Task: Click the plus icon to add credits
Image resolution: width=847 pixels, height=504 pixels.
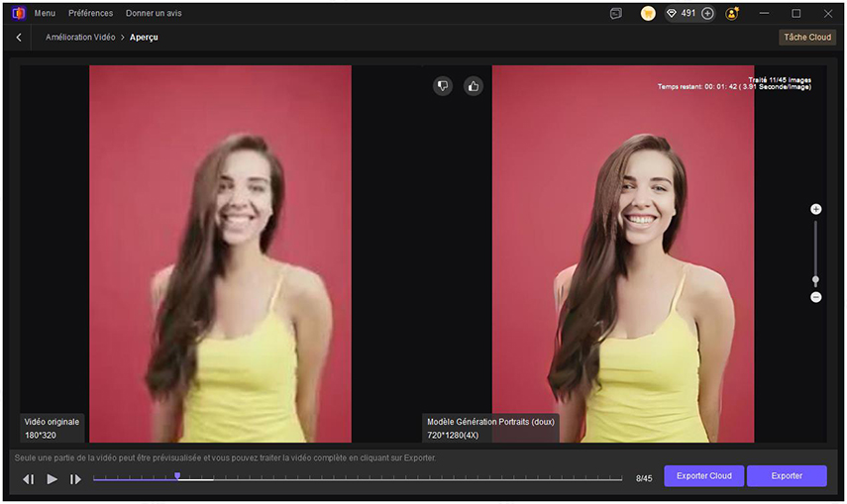Action: tap(707, 14)
